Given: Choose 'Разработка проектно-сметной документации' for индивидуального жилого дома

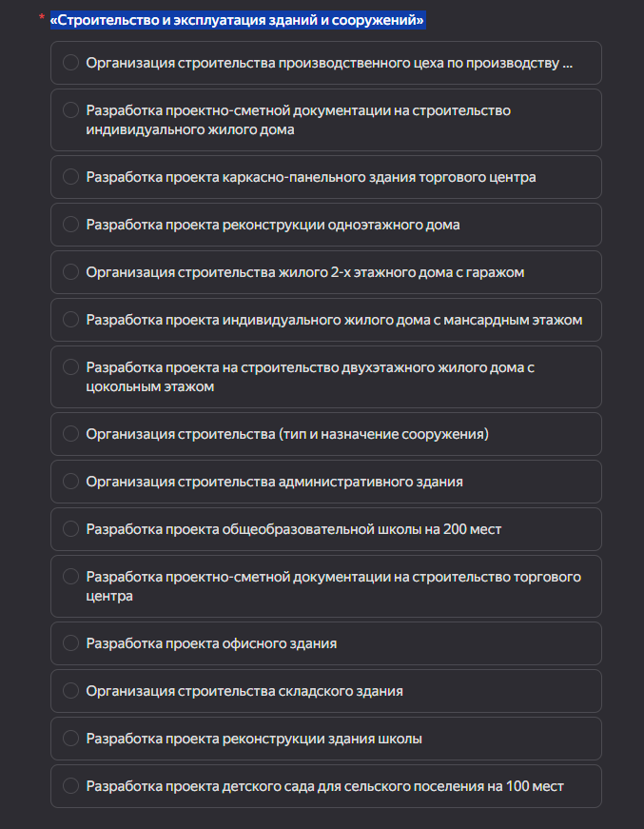Looking at the screenshot, I should (70, 110).
